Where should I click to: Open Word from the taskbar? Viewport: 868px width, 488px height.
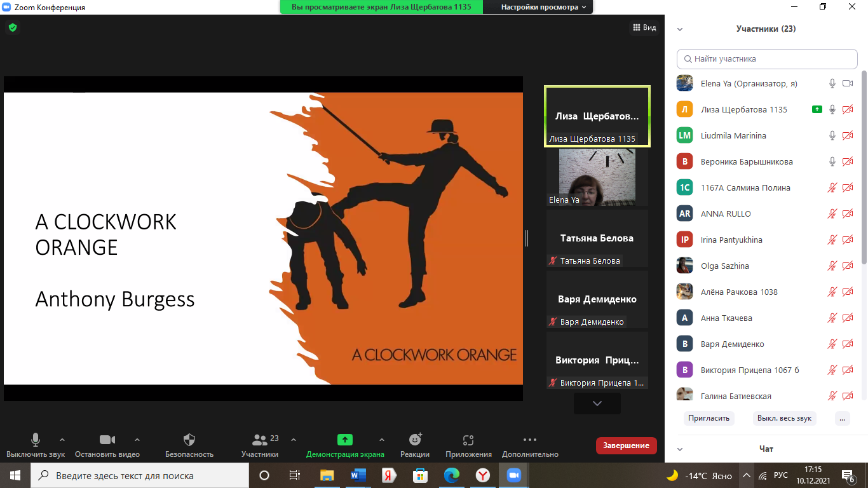(x=358, y=475)
